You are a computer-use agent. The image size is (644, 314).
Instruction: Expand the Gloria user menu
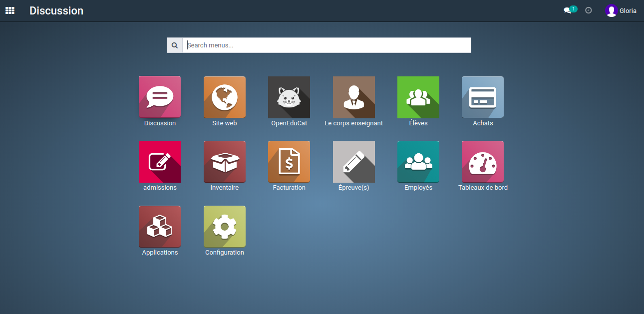(x=621, y=10)
